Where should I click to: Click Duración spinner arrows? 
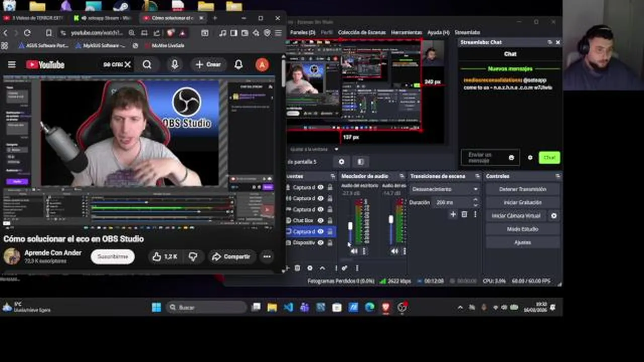475,202
